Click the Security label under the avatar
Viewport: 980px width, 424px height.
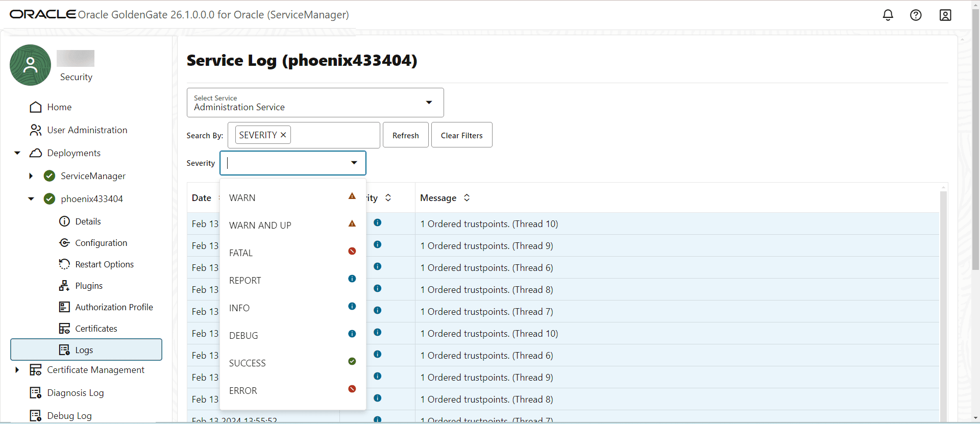[x=76, y=77]
